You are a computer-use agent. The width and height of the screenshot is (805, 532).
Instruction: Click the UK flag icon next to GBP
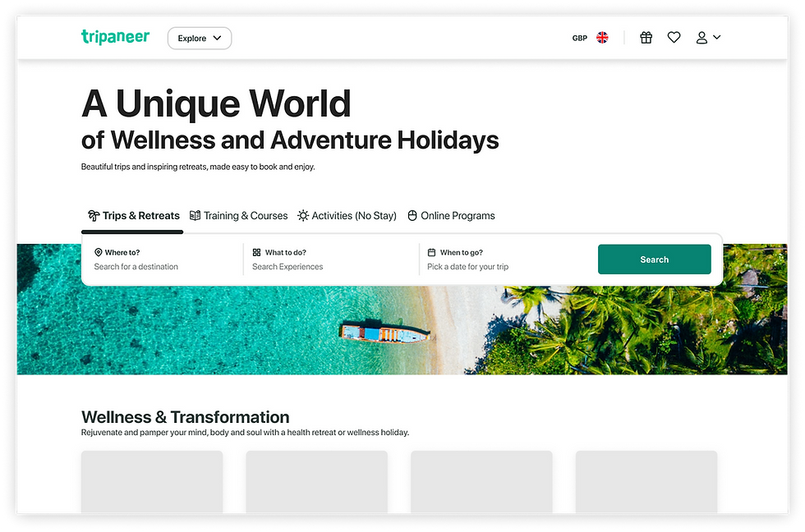pos(602,37)
